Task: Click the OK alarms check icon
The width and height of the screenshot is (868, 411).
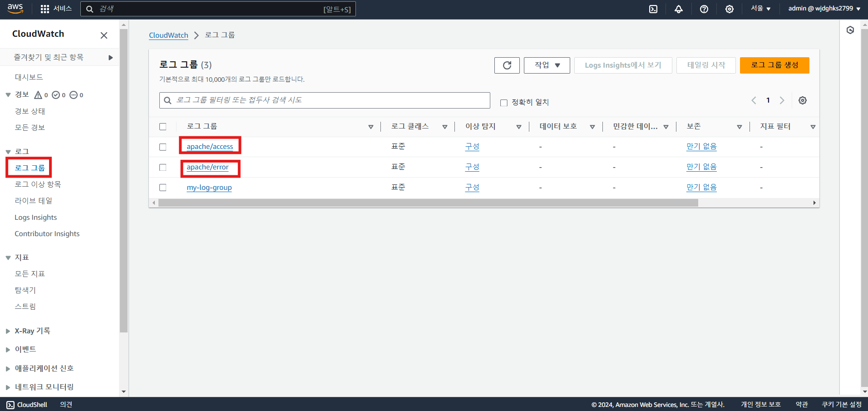Action: (x=56, y=95)
